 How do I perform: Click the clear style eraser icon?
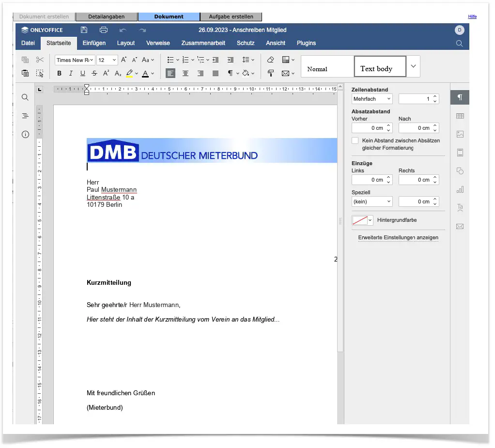coord(271,60)
